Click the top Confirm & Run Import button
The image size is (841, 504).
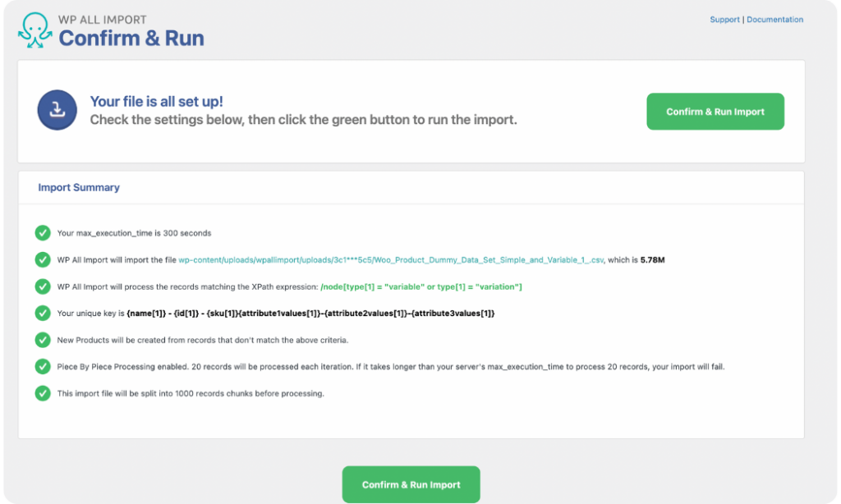pos(715,112)
